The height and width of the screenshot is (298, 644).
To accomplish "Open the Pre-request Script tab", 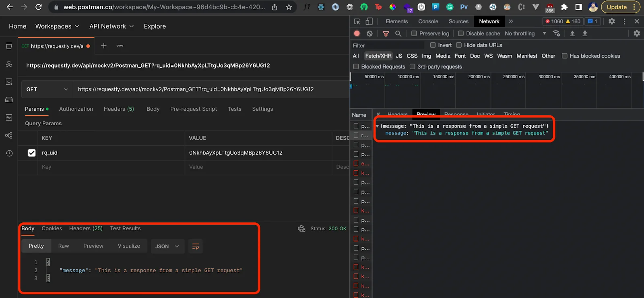I will [194, 109].
